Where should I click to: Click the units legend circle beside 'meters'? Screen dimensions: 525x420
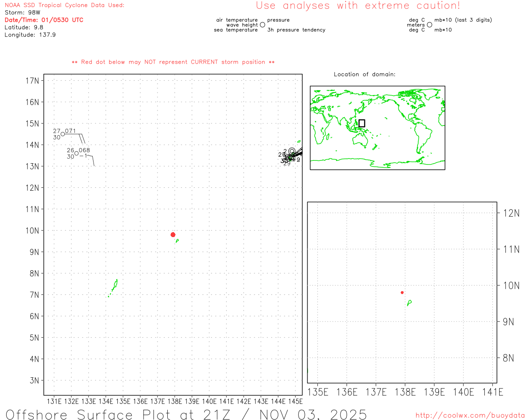(429, 25)
